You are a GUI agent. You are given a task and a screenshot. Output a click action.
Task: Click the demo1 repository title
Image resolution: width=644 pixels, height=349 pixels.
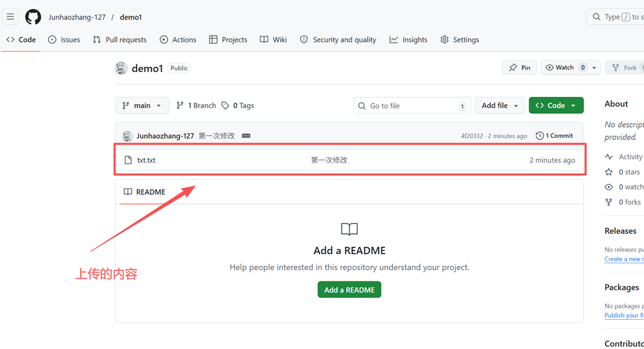coord(147,68)
